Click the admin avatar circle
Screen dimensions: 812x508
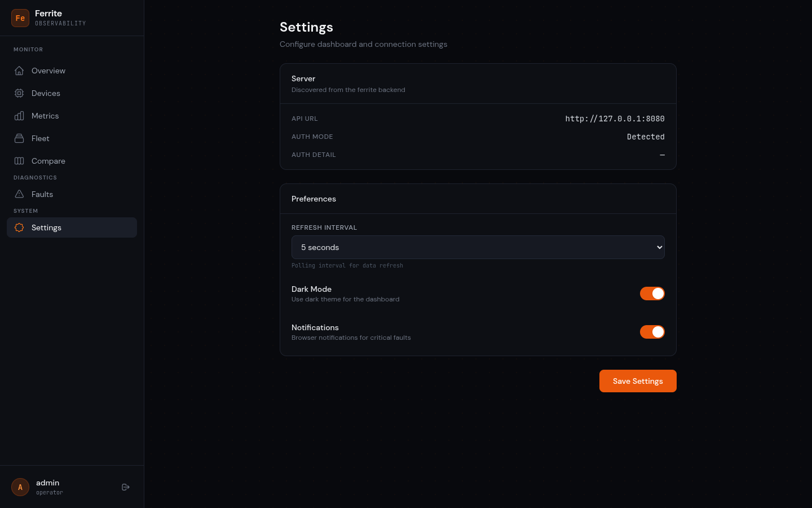point(20,487)
